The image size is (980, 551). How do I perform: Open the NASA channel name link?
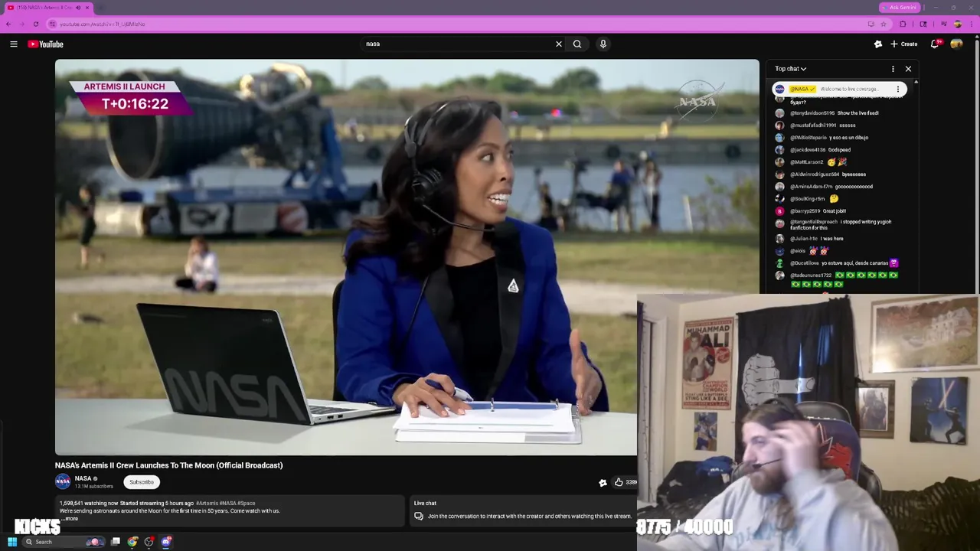click(x=83, y=478)
